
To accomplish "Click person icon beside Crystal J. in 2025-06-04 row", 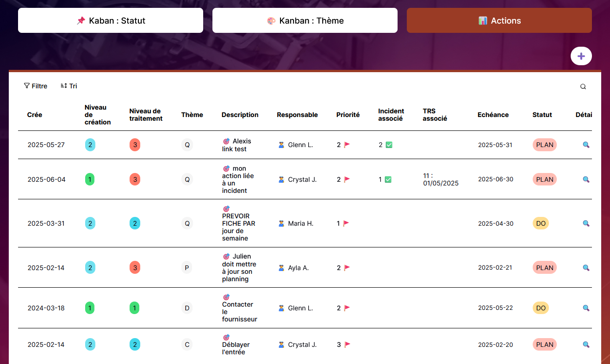I will [281, 179].
